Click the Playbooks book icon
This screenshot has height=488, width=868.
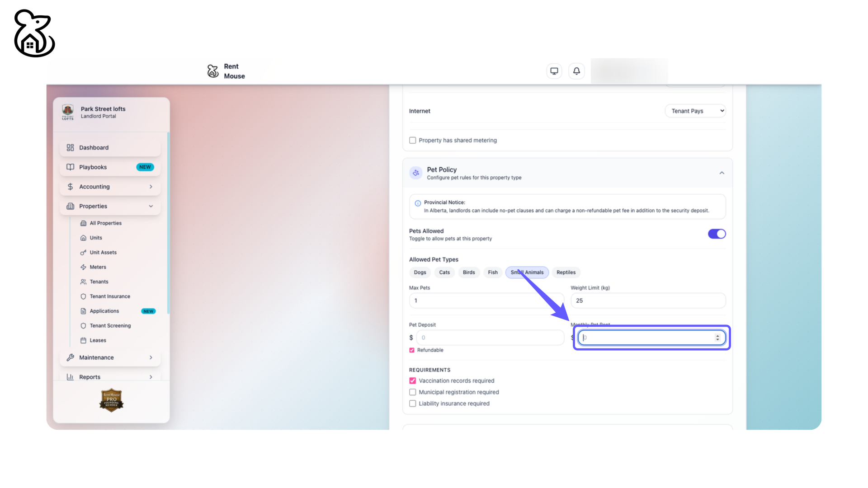pos(70,167)
